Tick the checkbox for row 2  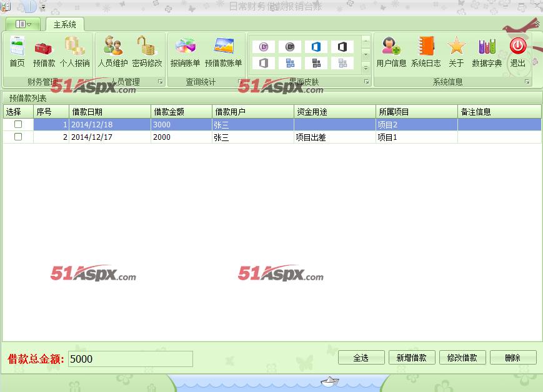point(18,137)
